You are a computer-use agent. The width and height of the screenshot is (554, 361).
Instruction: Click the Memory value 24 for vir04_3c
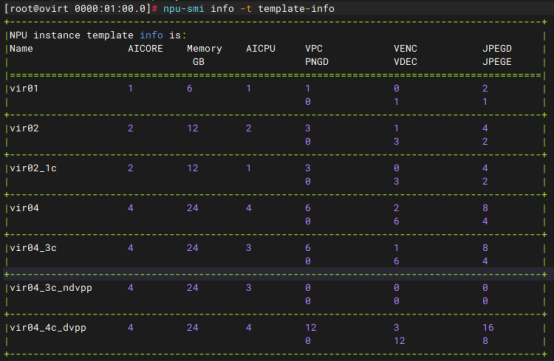point(193,248)
